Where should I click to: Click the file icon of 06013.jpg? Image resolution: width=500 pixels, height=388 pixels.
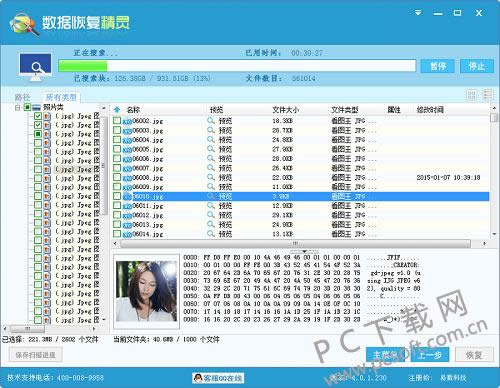pyautogui.click(x=127, y=225)
